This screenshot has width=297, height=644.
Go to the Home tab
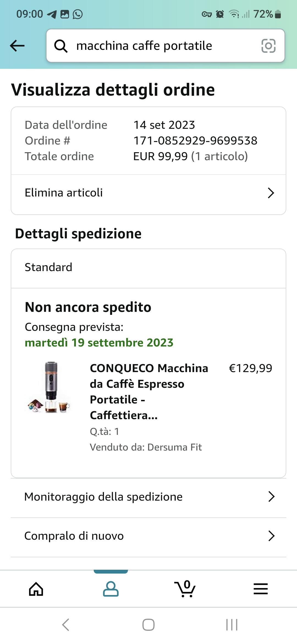[x=36, y=589]
